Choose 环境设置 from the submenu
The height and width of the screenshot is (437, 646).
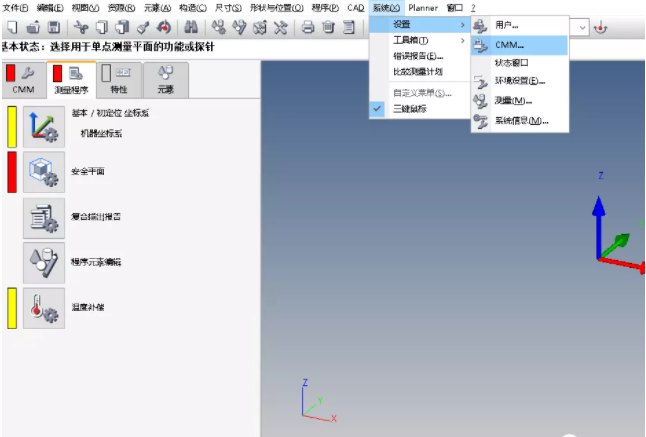(520, 81)
